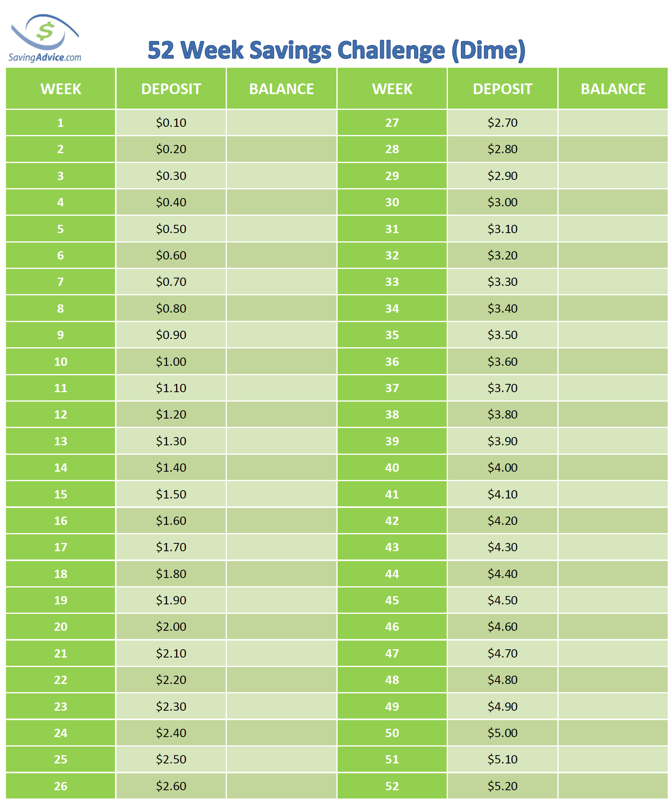Select the balance cell for week 30

coord(613,202)
